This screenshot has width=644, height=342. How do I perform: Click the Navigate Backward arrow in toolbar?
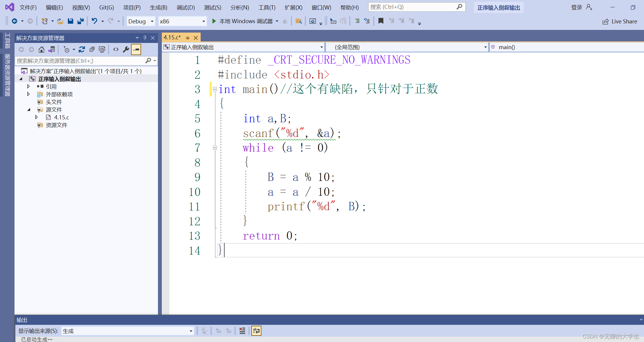tap(15, 21)
